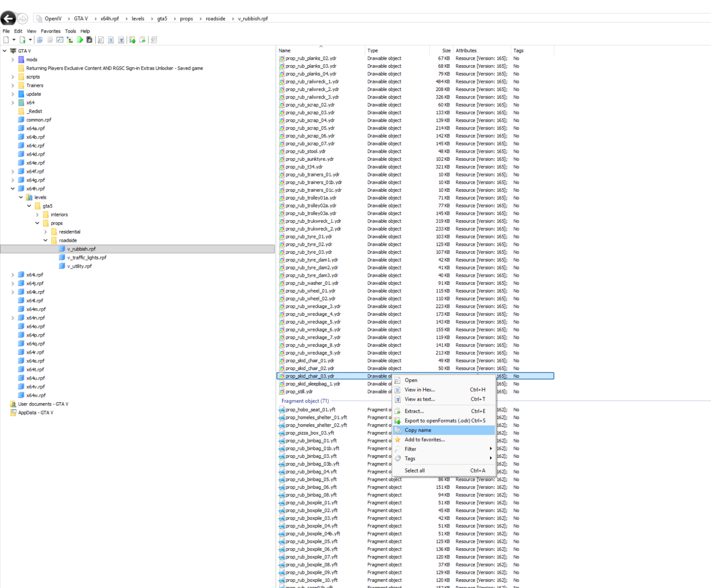This screenshot has height=588, width=711.
Task: Choose Copy name from context menu
Action: click(418, 430)
